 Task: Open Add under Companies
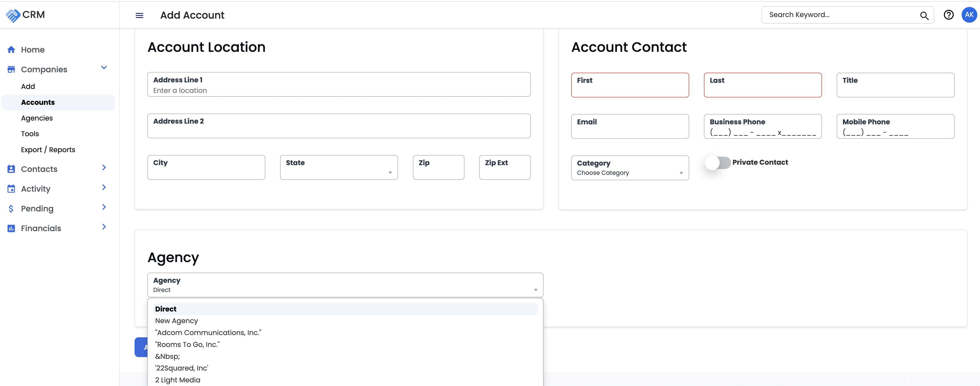[x=28, y=86]
